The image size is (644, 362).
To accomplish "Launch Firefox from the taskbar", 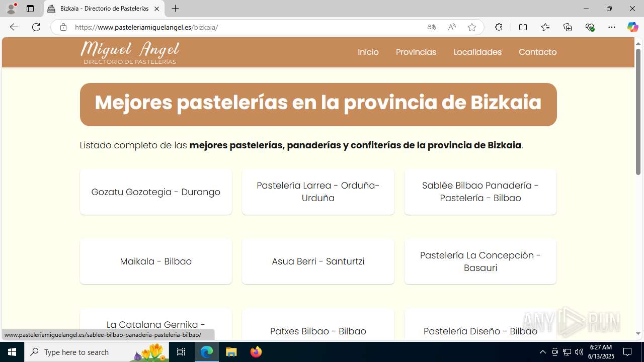I will 256,352.
